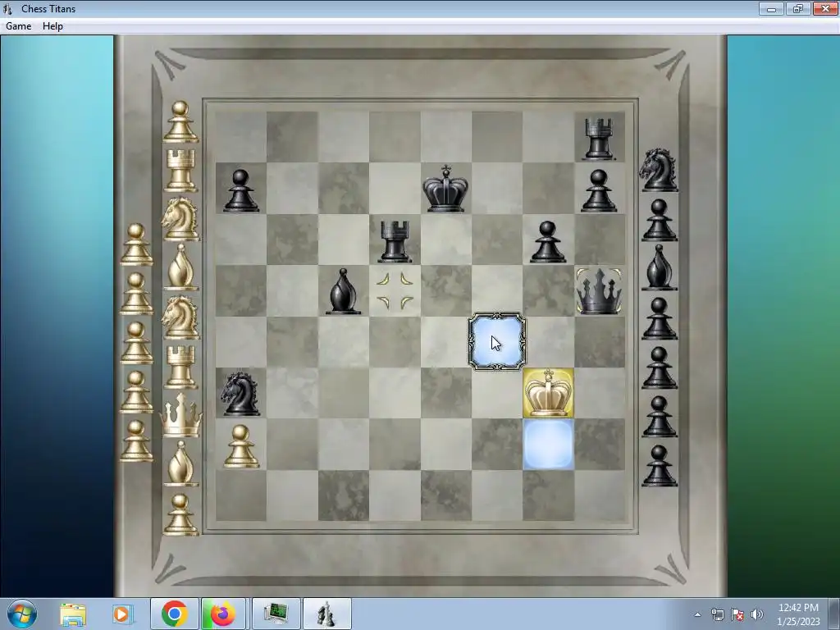Show hidden system tray icons
The image size is (840, 630).
click(x=697, y=614)
